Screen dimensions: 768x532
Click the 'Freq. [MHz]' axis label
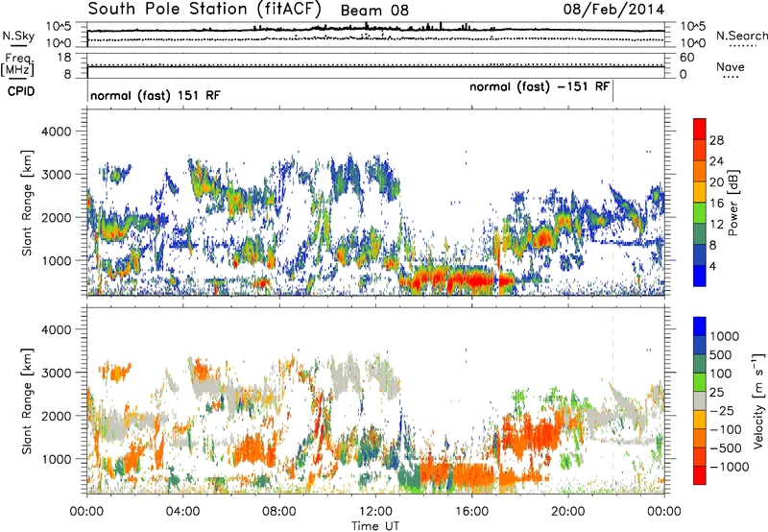point(17,65)
